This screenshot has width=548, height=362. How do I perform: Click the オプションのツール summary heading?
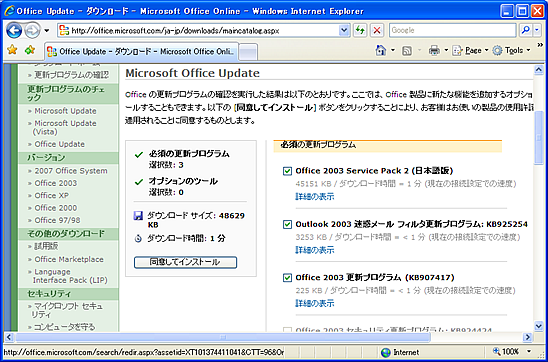183,181
